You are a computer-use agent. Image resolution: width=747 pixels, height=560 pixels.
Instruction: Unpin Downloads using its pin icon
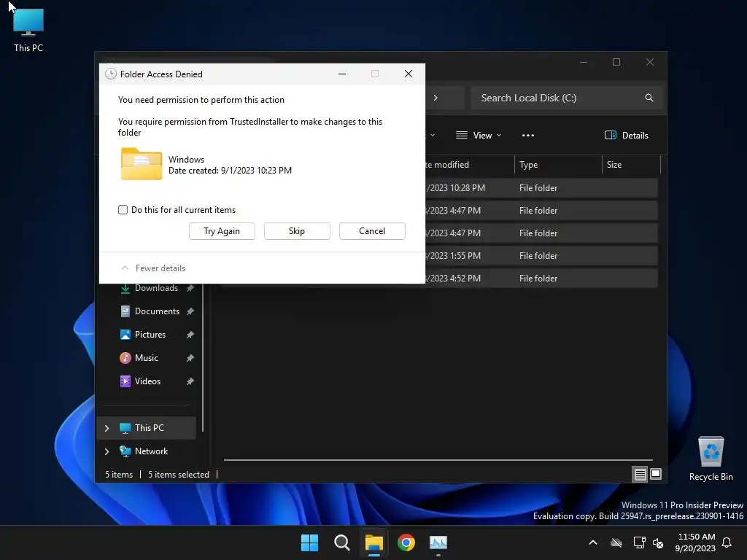point(190,288)
